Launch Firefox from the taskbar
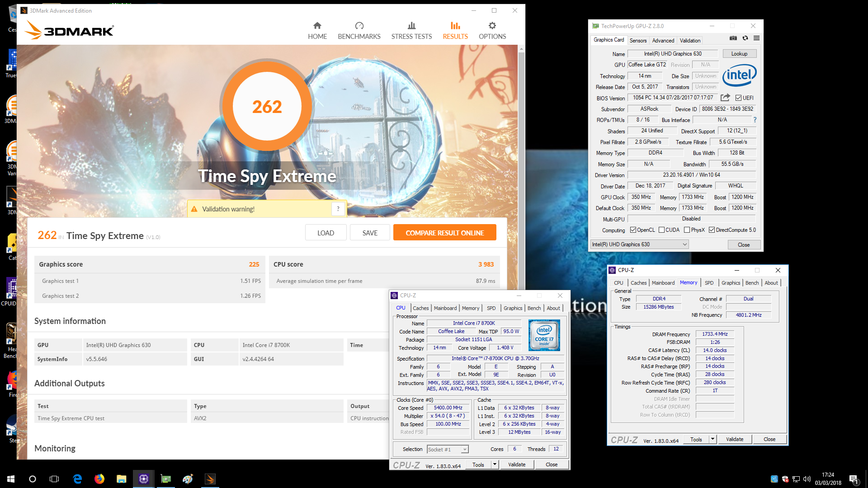The width and height of the screenshot is (868, 488). (x=99, y=479)
